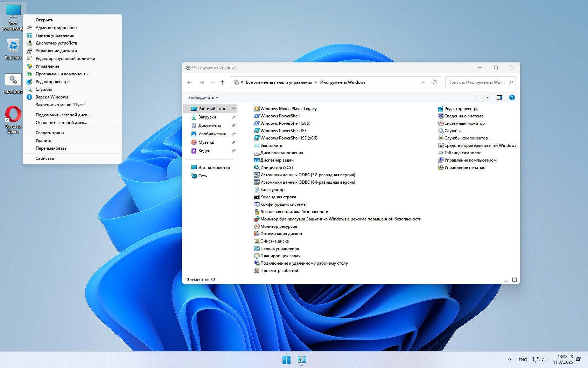This screenshot has height=368, width=588.
Task: Select Device Manager in context menu
Action: [x=56, y=43]
